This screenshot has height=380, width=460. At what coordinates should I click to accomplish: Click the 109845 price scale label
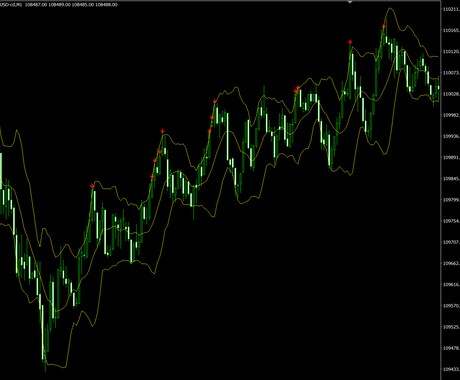click(451, 179)
